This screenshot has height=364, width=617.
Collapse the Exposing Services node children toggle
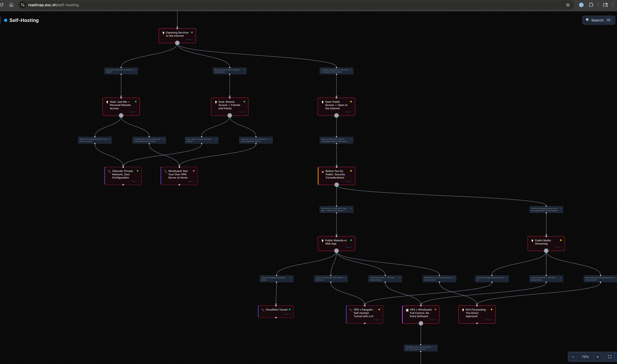(x=177, y=43)
